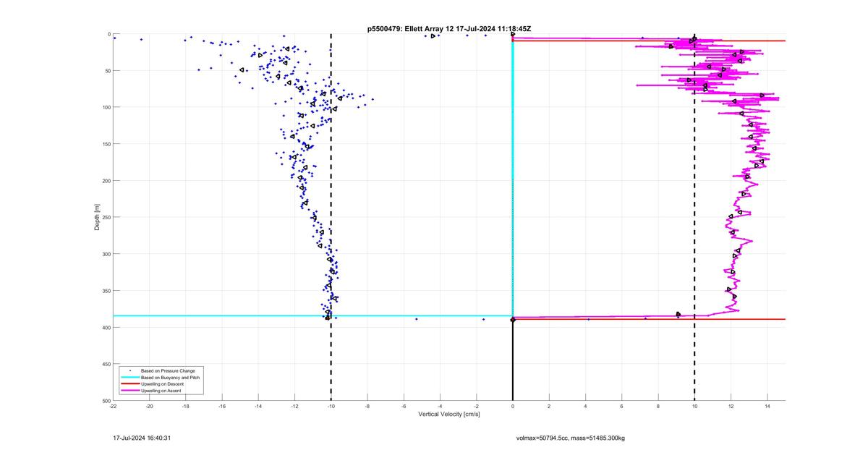Click the x-axis tick label '-2'
Screen dimensions: 868x450
point(476,406)
